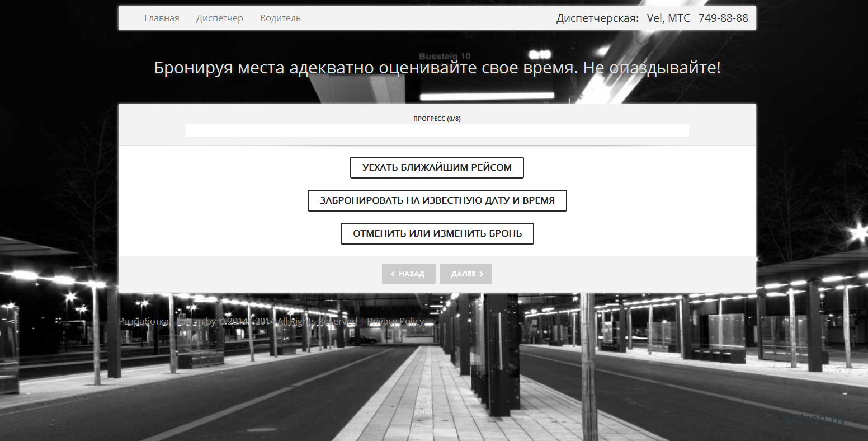Open the Privacy Policy footer link
Screen dimensions: 868x441
pyautogui.click(x=395, y=321)
